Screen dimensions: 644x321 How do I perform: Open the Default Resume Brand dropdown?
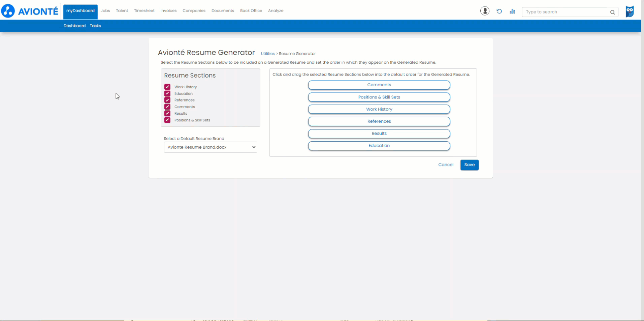211,147
